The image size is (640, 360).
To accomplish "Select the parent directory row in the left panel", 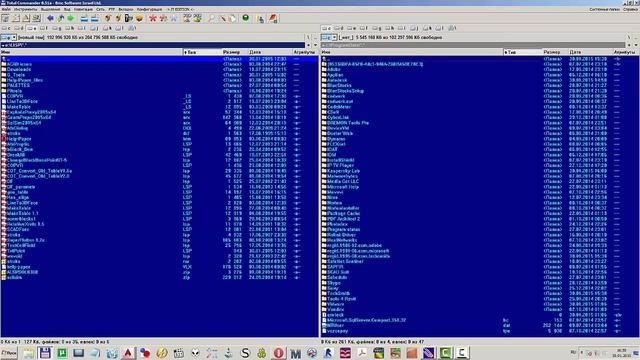I will pos(159,59).
